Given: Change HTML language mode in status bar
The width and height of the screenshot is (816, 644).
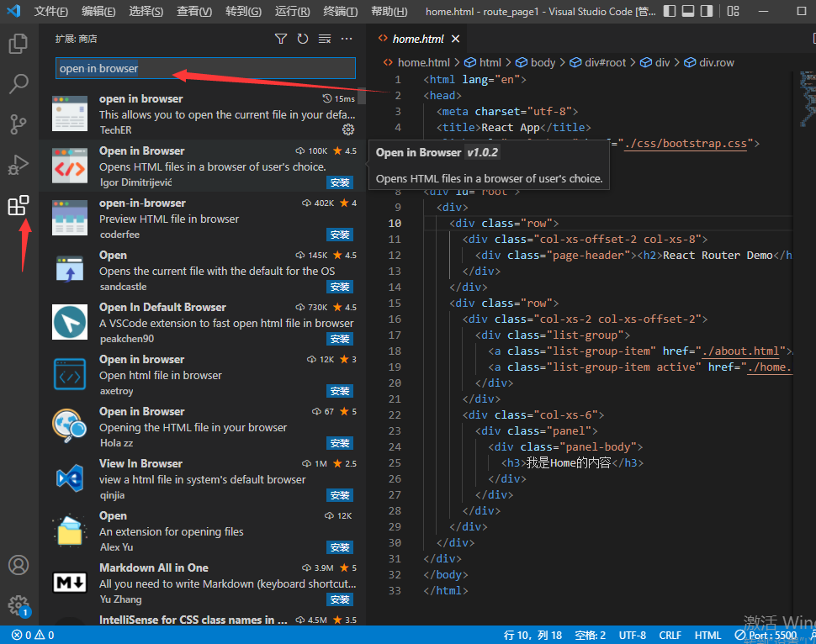Looking at the screenshot, I should 707,635.
